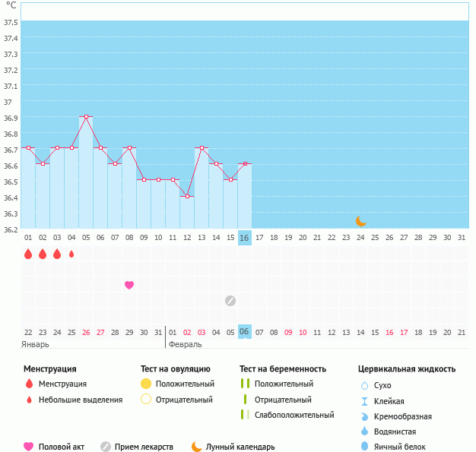Image resolution: width=476 pixels, height=452 pixels.
Task: Select highlighted cycle day 16
Action: tap(244, 238)
